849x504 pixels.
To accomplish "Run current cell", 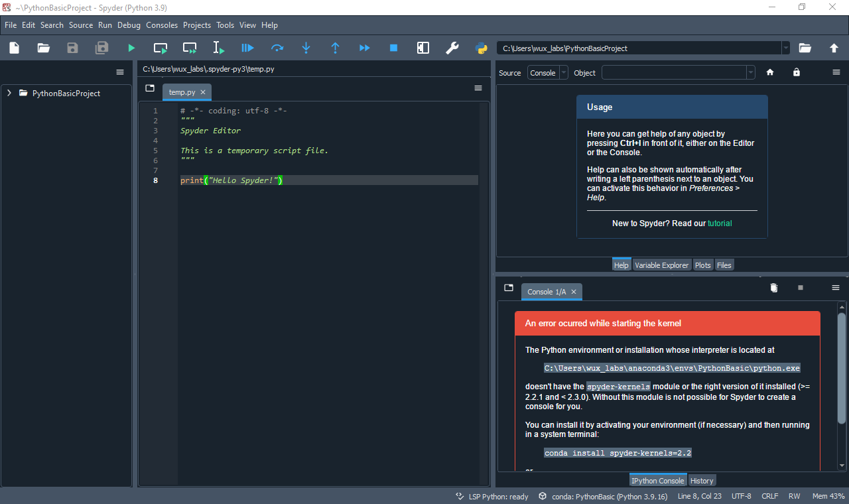I will pos(161,48).
